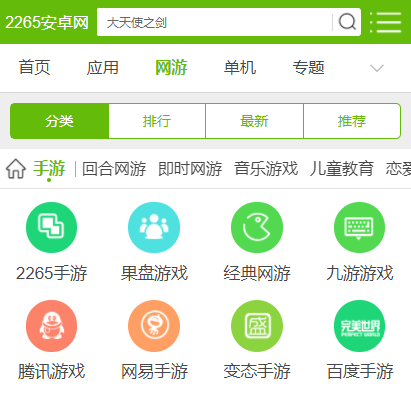Image resolution: width=411 pixels, height=396 pixels.
Task: Switch to the 推荐 tab
Action: (x=352, y=121)
